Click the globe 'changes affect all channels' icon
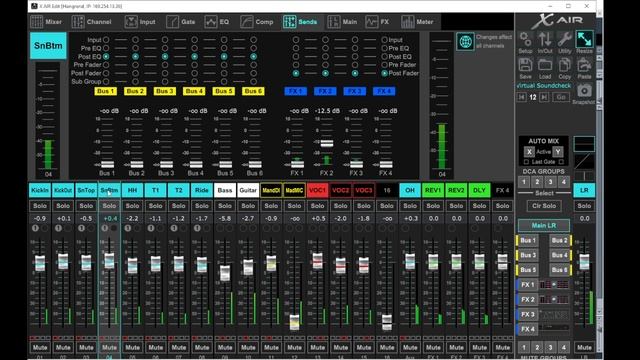 tap(465, 41)
